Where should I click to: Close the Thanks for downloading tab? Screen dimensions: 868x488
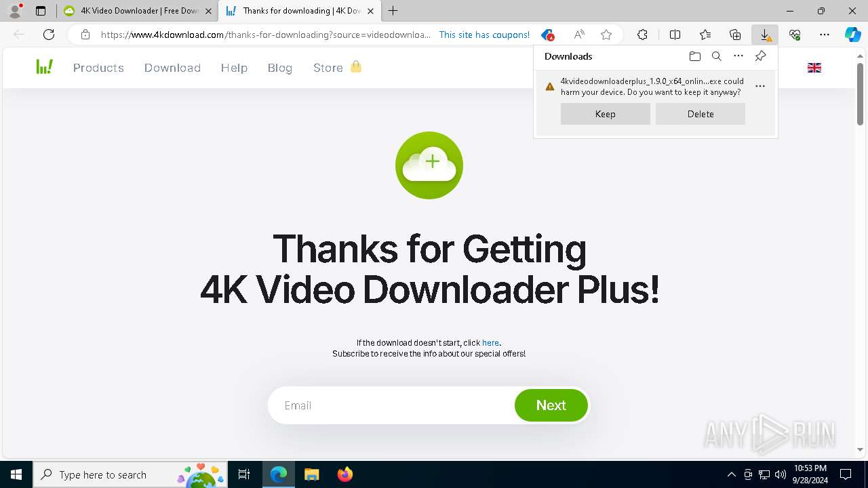click(370, 11)
